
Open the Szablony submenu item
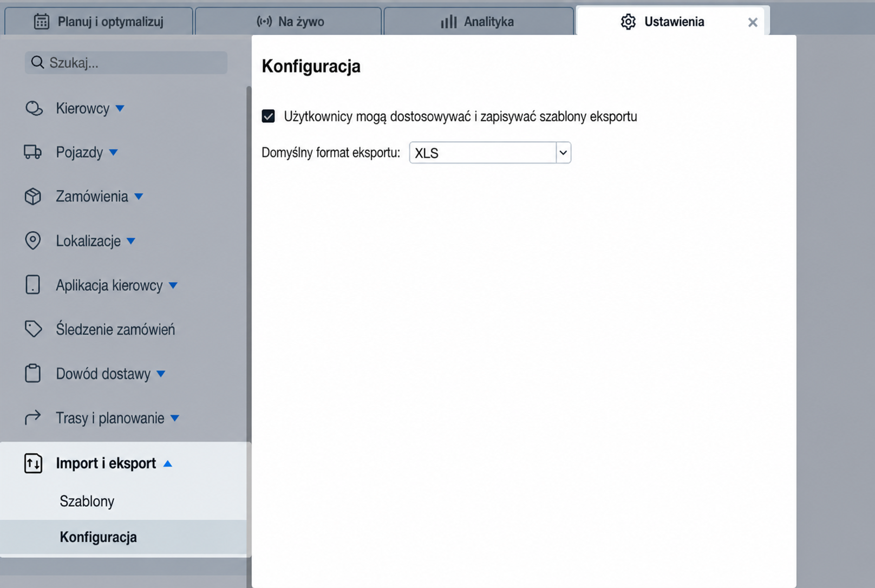[x=87, y=501]
